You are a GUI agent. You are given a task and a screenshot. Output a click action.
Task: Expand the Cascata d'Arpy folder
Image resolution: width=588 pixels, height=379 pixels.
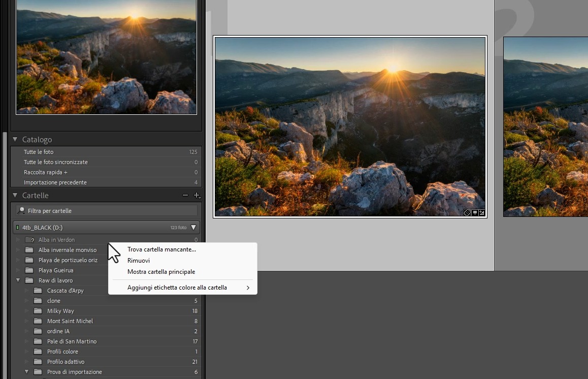[27, 290]
